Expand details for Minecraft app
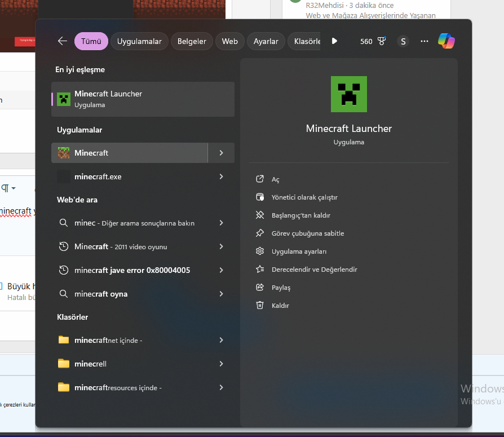 [x=221, y=153]
